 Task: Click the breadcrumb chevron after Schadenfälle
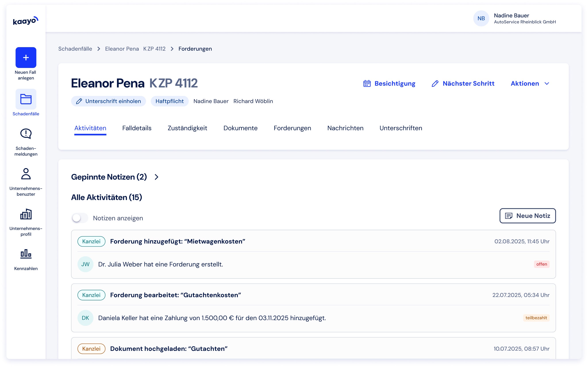click(99, 49)
